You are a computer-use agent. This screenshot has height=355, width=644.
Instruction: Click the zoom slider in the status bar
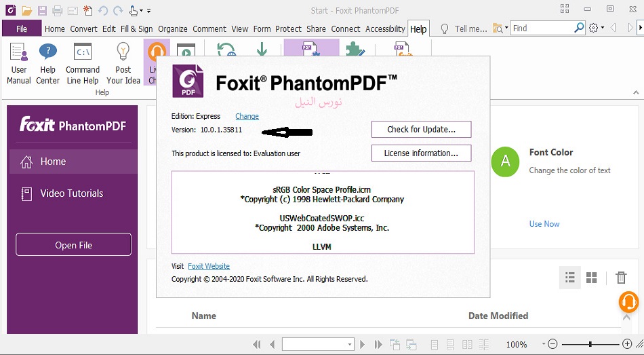point(590,344)
